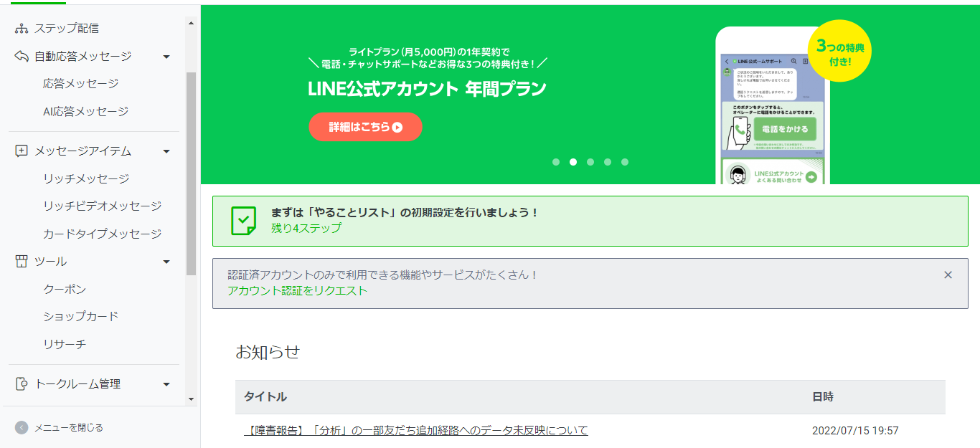Click the お知らせ heading
980x448 pixels.
pos(268,352)
